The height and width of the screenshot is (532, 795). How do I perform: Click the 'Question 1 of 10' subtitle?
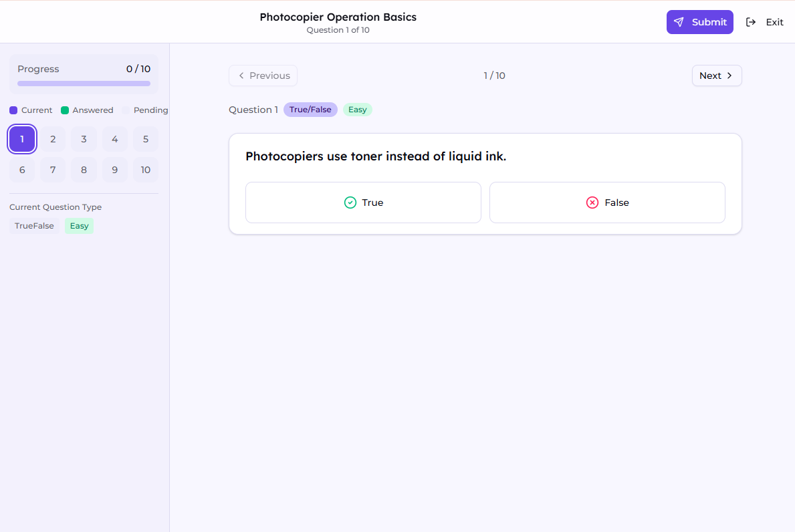click(338, 30)
